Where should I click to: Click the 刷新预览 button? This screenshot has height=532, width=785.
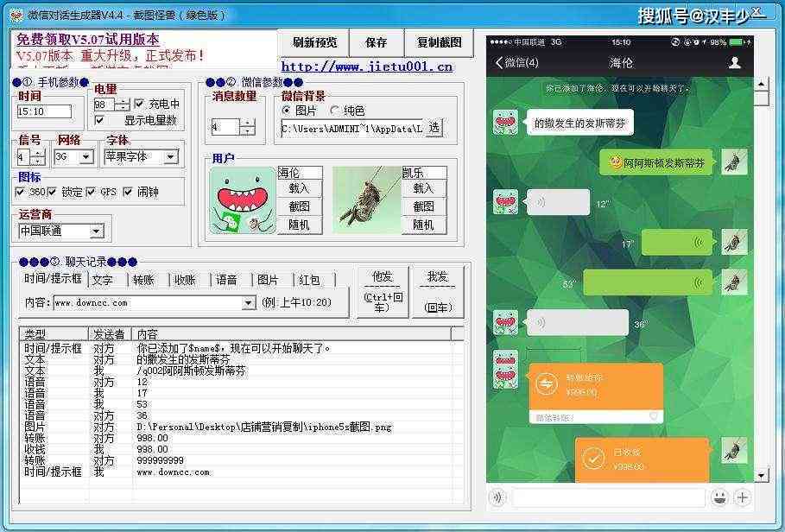314,42
